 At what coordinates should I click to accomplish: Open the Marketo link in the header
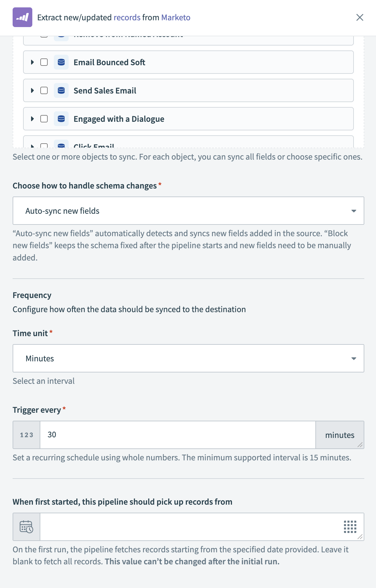point(176,18)
